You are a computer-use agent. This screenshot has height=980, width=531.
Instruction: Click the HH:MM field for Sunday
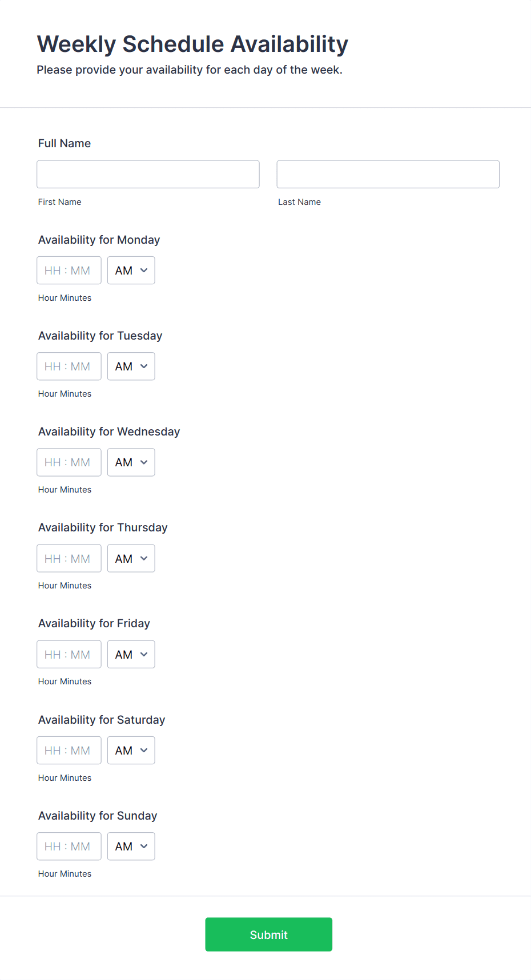tap(69, 846)
